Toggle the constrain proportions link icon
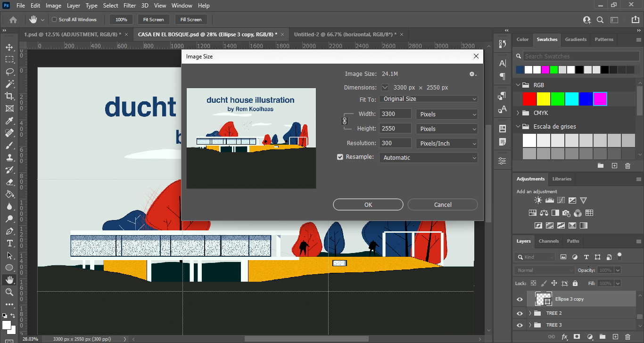644x343 pixels. point(344,121)
